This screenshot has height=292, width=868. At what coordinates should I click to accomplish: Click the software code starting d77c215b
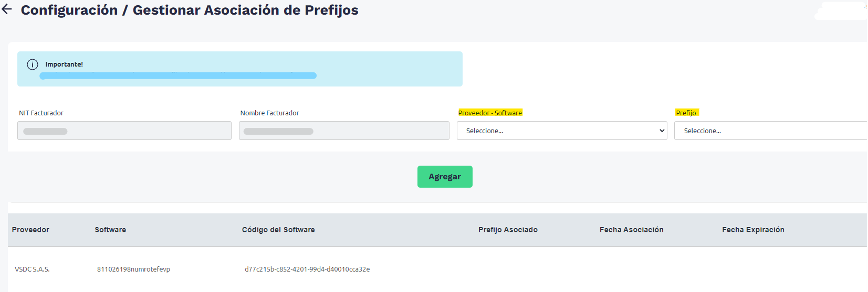307,269
